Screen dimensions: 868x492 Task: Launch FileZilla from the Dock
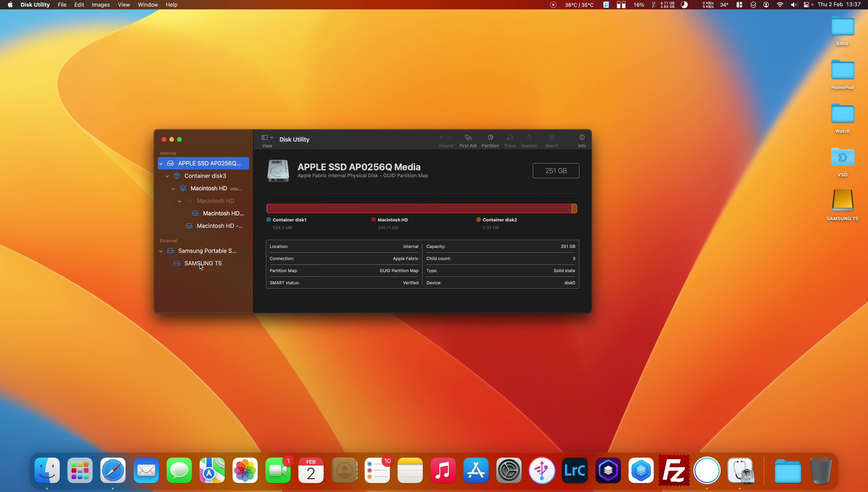coord(674,470)
